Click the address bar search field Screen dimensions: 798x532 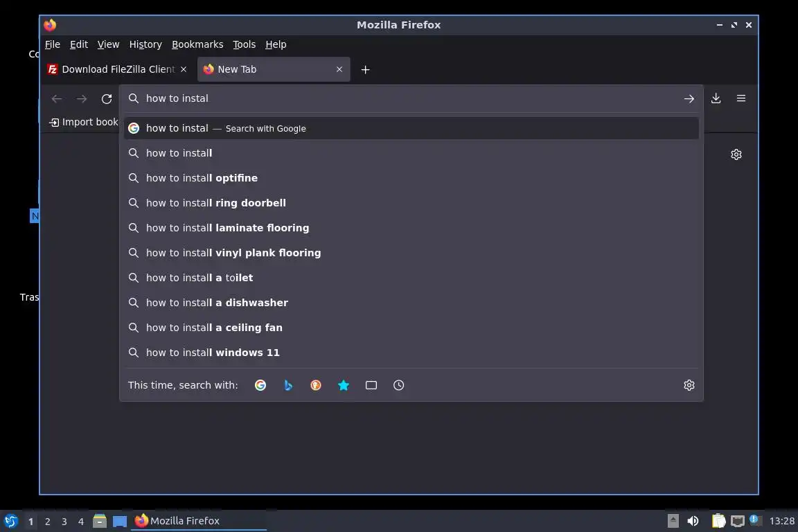click(x=411, y=99)
